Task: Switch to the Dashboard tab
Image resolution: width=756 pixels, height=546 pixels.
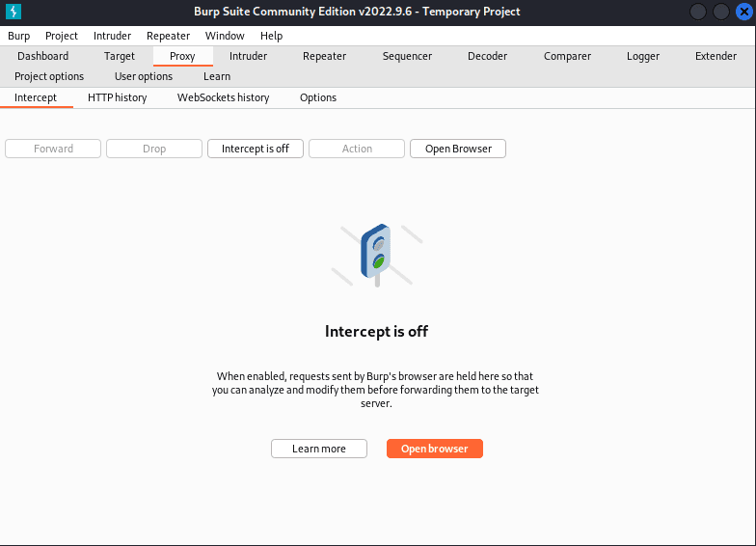Action: pos(43,56)
